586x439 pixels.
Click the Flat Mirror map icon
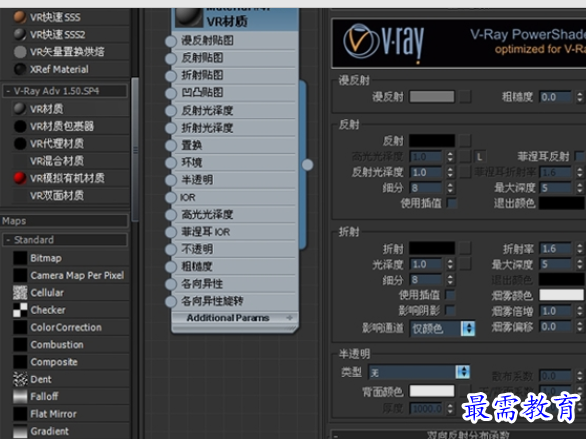point(20,414)
